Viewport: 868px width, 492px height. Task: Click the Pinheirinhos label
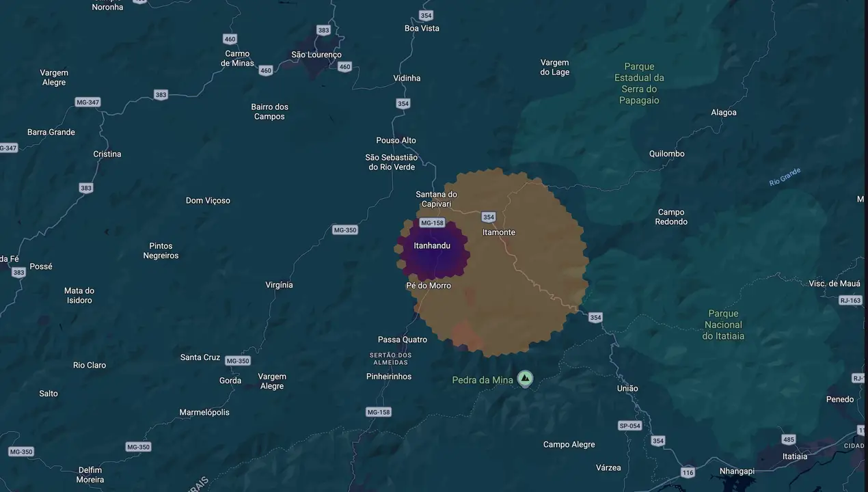(389, 377)
